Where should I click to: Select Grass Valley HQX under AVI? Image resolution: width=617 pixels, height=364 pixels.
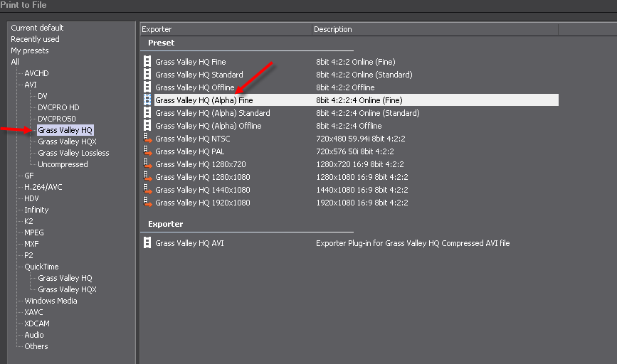pos(67,141)
